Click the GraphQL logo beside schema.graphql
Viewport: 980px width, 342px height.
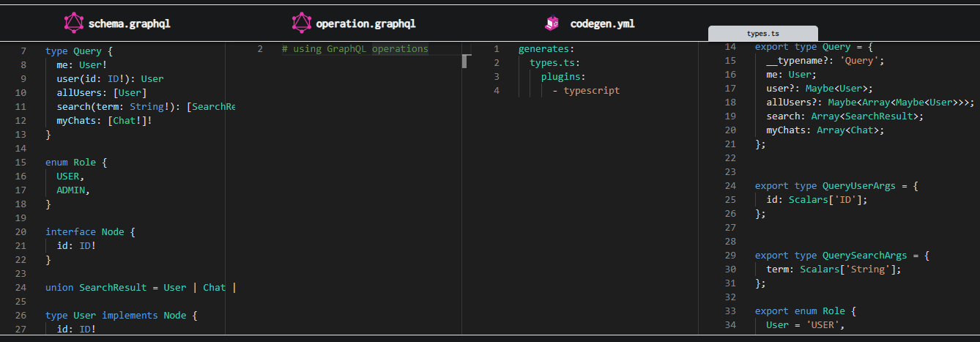[x=74, y=23]
